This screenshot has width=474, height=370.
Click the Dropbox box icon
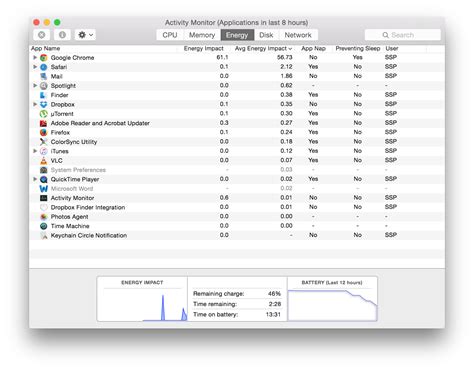coord(44,104)
